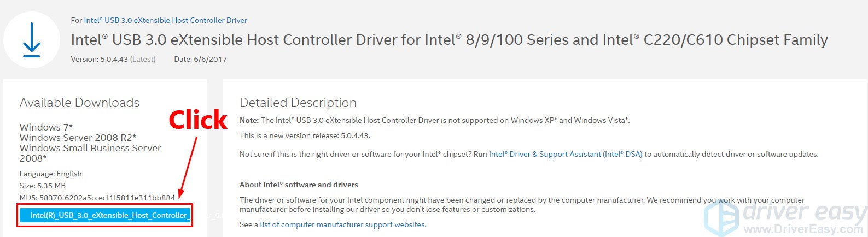Click the round download arrow icon

(x=32, y=40)
